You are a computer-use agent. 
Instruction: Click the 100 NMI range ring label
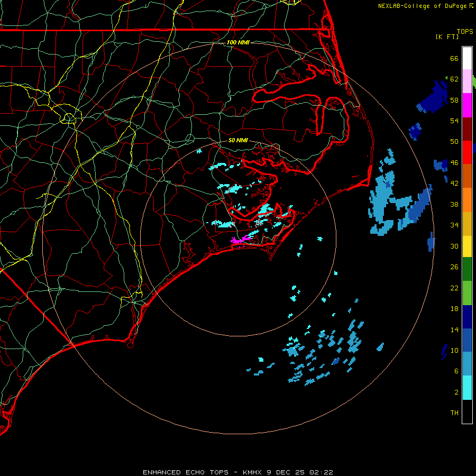pyautogui.click(x=238, y=42)
